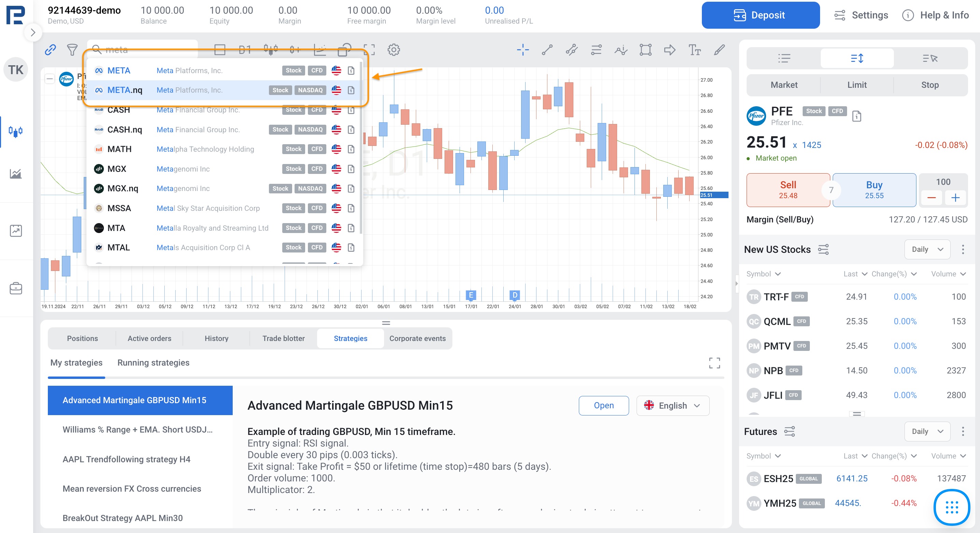980x533 pixels.
Task: Click the link chart chain icon
Action: (50, 50)
